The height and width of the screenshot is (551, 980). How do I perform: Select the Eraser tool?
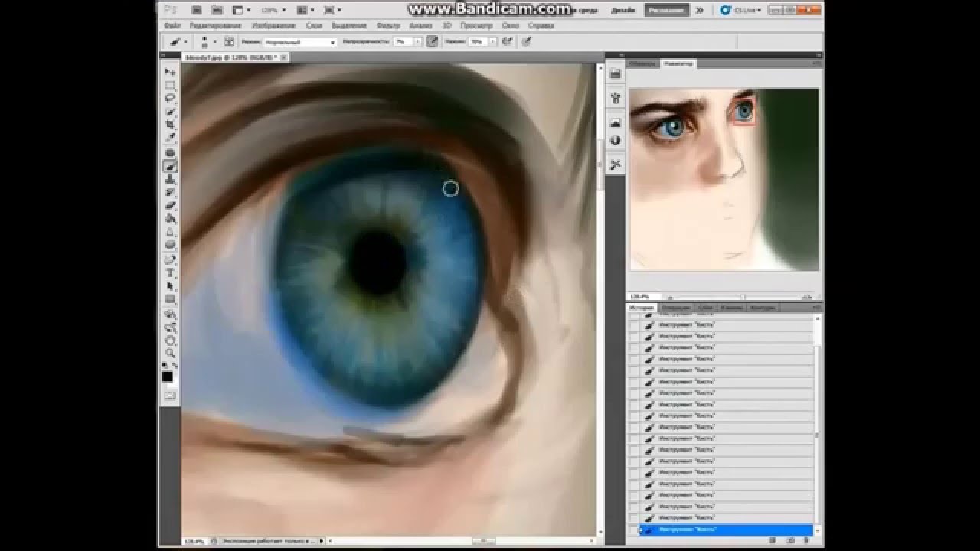pos(170,205)
